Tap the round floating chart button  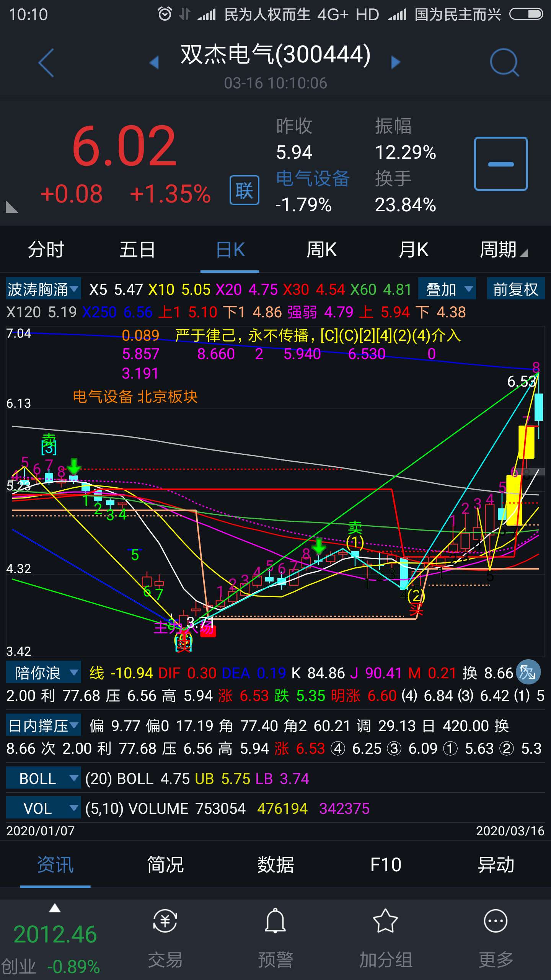tap(528, 672)
